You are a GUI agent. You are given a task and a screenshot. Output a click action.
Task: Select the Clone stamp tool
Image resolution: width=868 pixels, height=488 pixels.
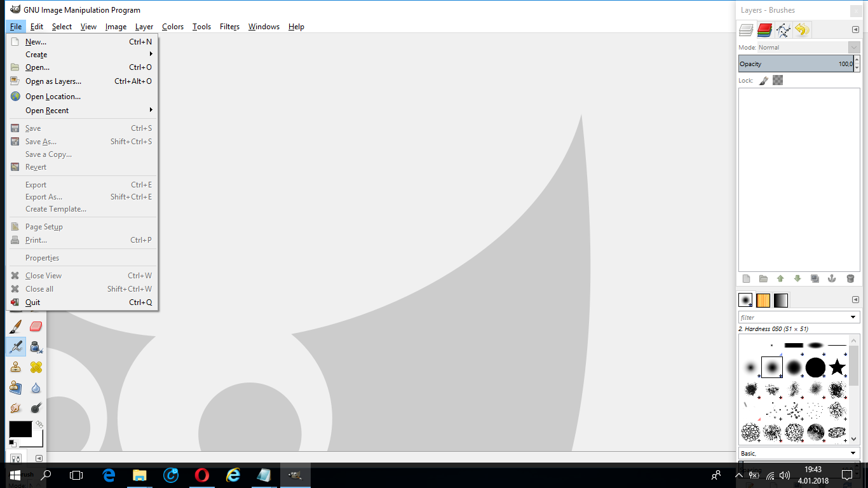(16, 367)
